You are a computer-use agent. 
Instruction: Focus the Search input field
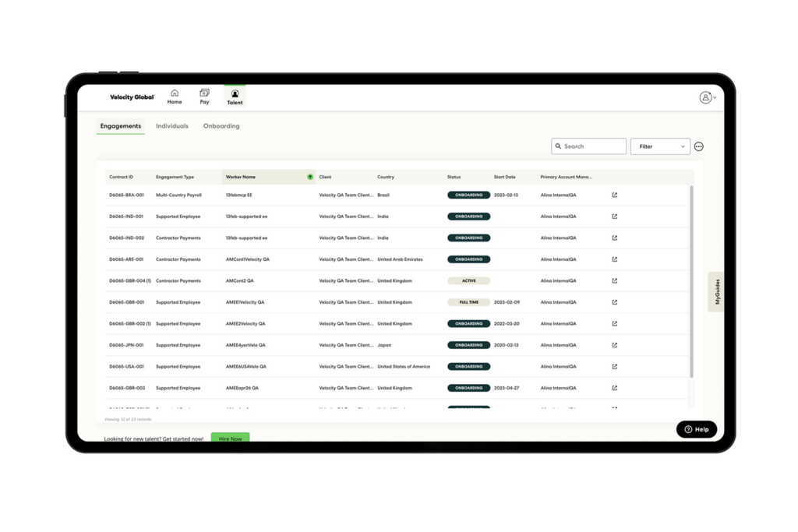pyautogui.click(x=589, y=146)
